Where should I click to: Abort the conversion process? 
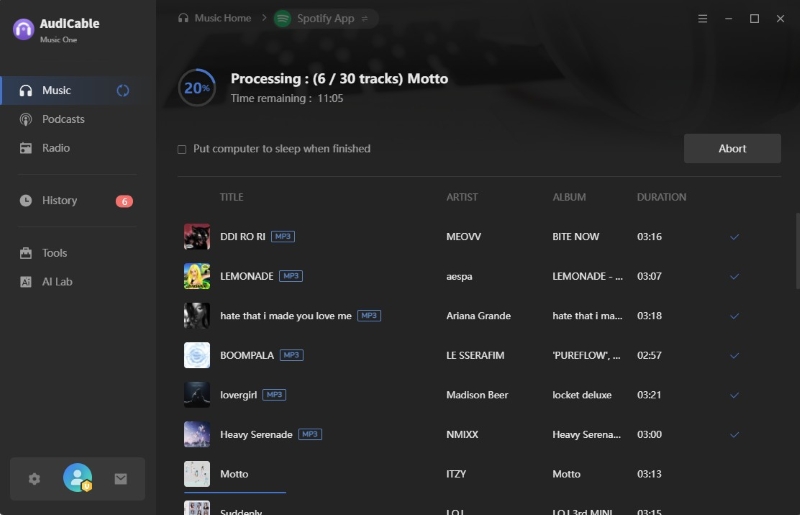732,149
